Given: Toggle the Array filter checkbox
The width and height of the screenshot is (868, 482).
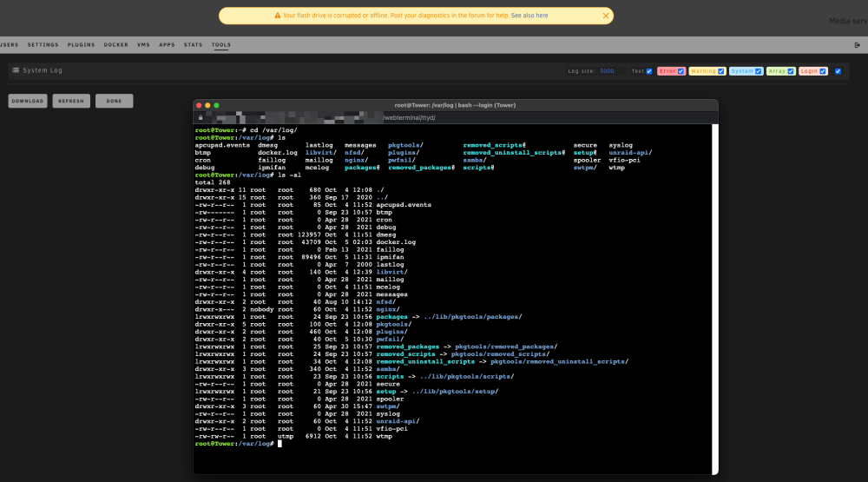Looking at the screenshot, I should pyautogui.click(x=791, y=71).
